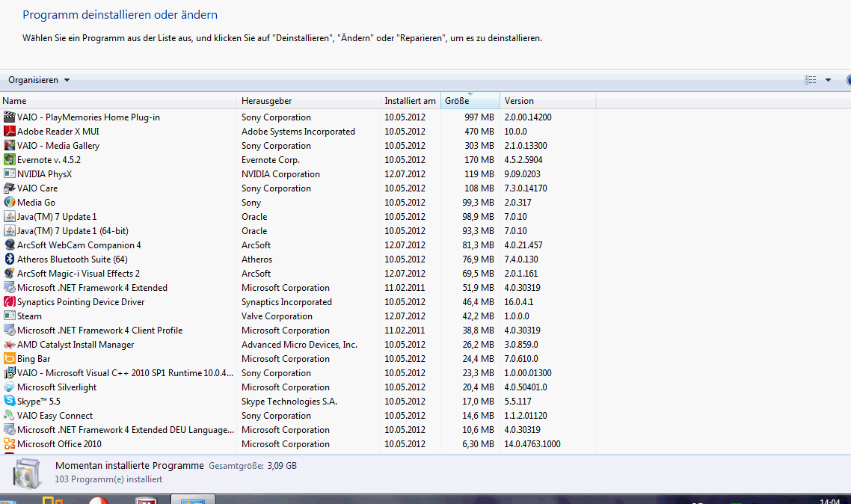This screenshot has width=851, height=504.
Task: Click the Media Go icon
Action: 9,203
